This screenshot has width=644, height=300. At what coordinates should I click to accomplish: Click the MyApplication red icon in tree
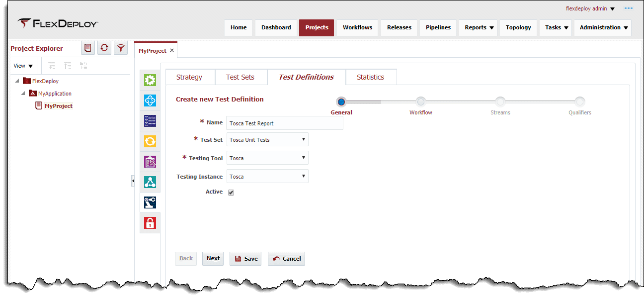(x=33, y=93)
